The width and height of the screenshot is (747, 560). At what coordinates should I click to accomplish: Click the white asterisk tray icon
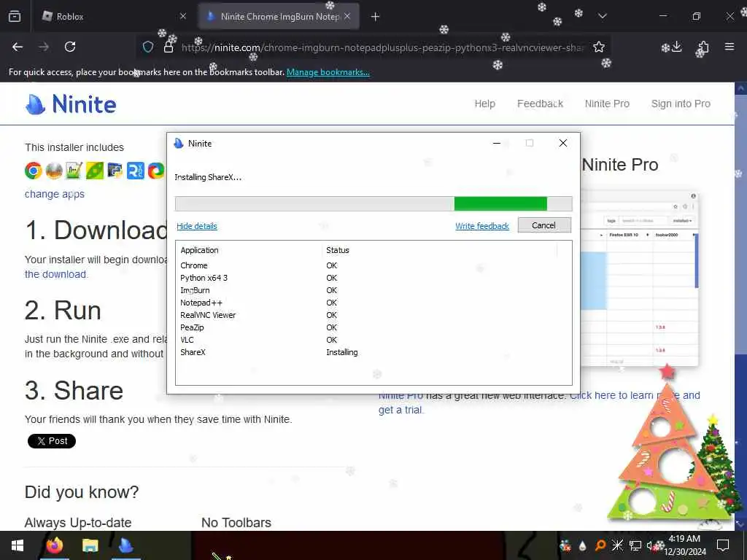pos(617,545)
